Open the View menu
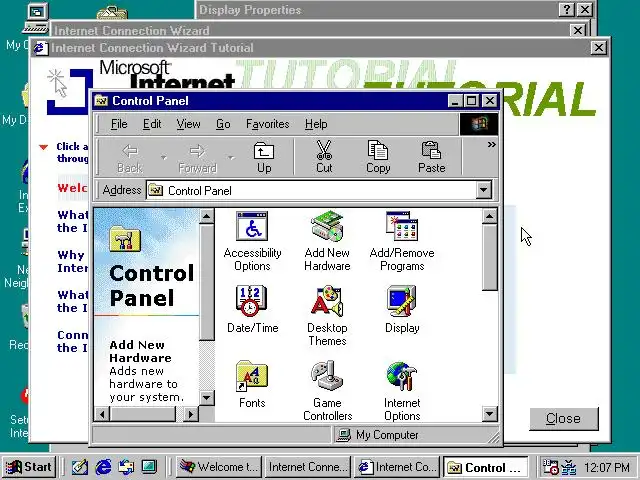Image resolution: width=640 pixels, height=480 pixels. coord(188,124)
